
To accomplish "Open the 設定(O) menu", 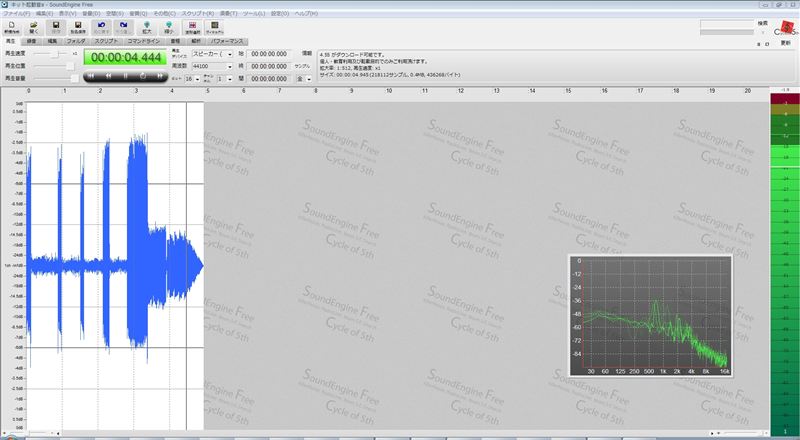I will 279,14.
